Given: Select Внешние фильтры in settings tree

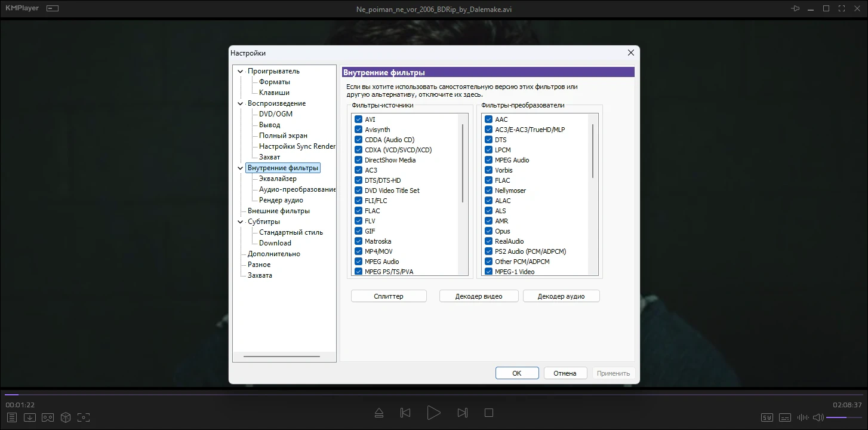Looking at the screenshot, I should pos(278,211).
